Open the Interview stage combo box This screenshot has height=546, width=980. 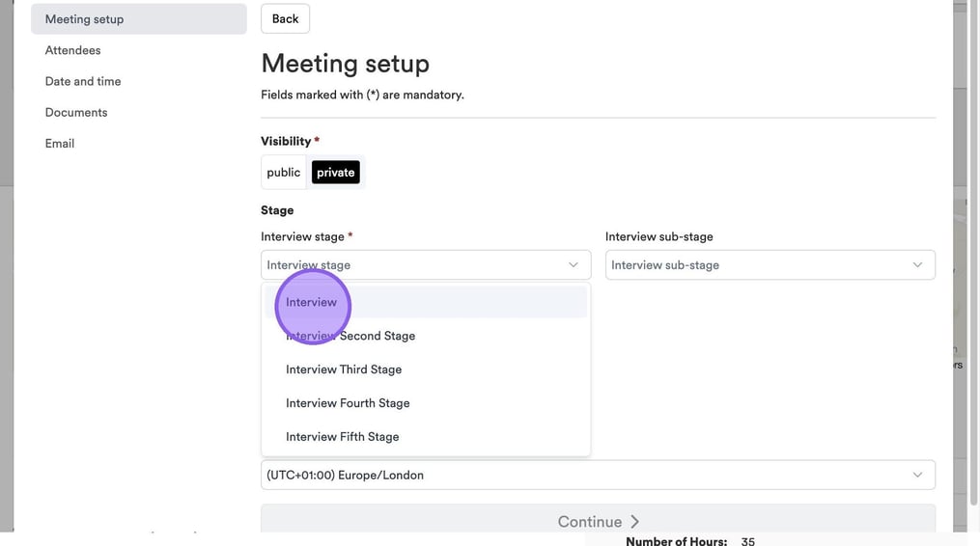[415, 265]
